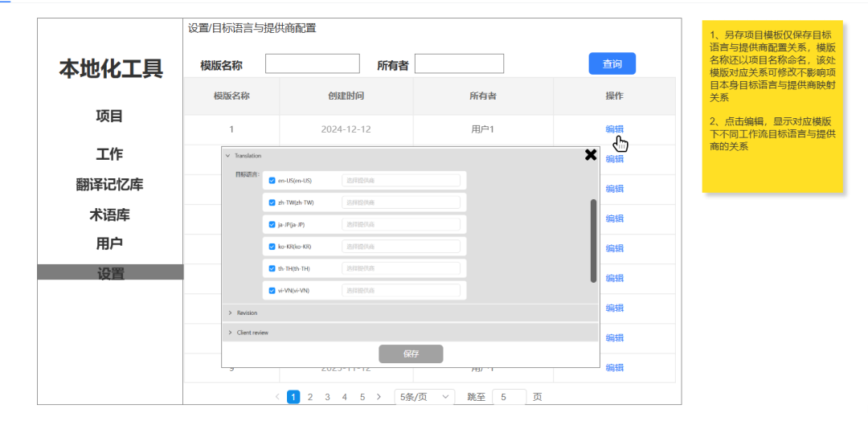Image resolution: width=868 pixels, height=433 pixels.
Task: Click the 所有者 column header
Action: point(483,96)
